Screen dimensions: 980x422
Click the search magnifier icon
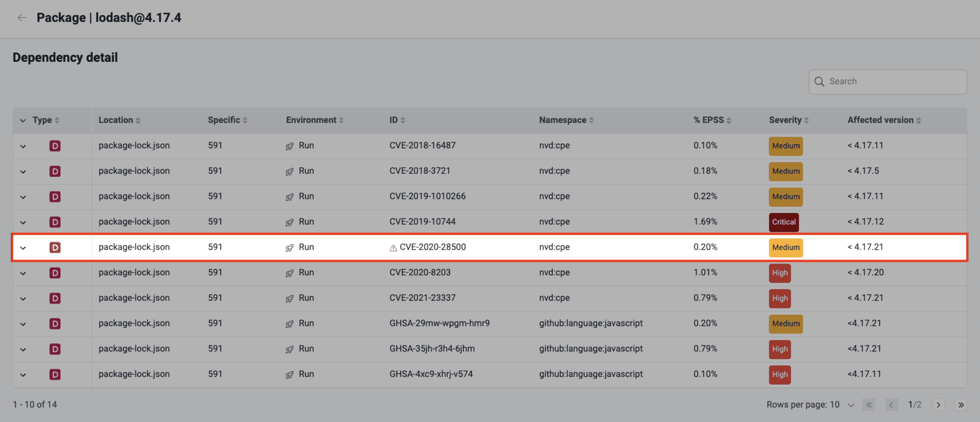pyautogui.click(x=819, y=82)
